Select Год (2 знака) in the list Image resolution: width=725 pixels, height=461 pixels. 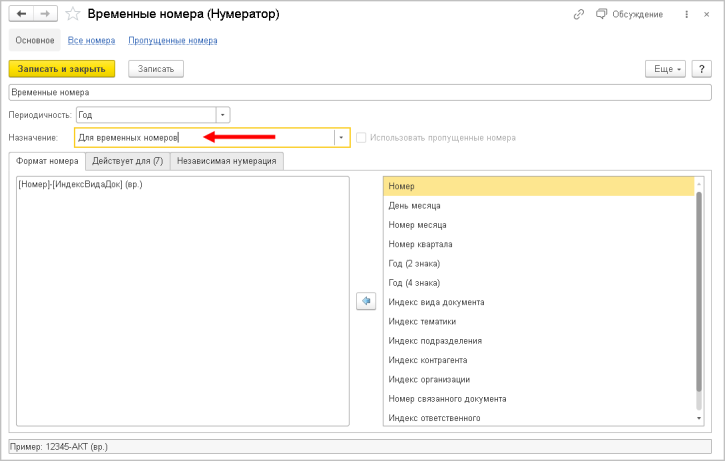tap(539, 264)
